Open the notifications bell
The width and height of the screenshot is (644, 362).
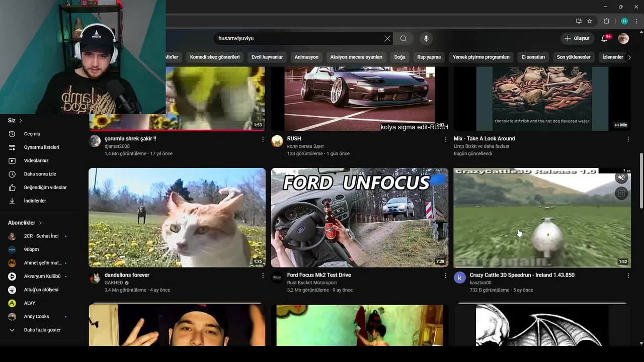(x=604, y=39)
